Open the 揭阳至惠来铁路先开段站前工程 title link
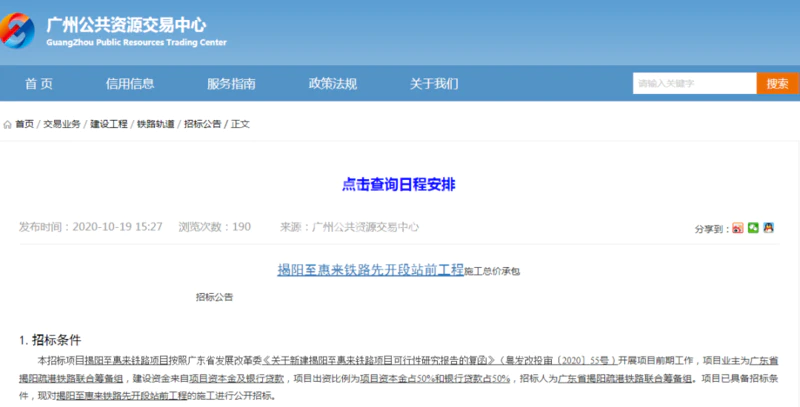This screenshot has width=800, height=407. point(370,270)
